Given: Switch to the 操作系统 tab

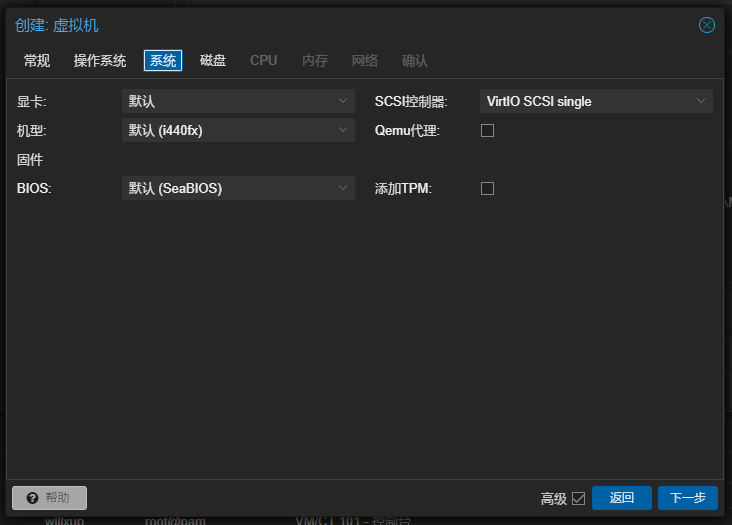Looking at the screenshot, I should (100, 61).
